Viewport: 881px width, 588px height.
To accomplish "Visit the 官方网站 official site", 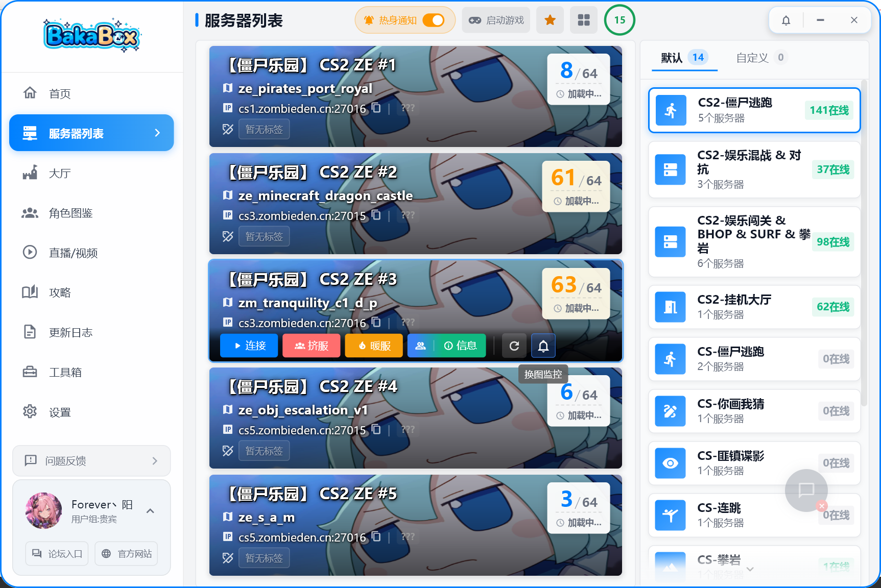I will (x=126, y=554).
